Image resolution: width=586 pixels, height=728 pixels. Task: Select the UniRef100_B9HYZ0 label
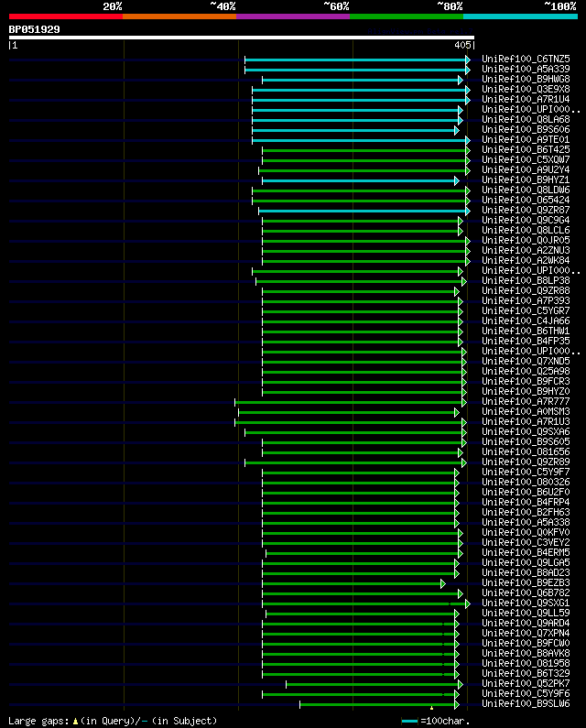tap(526, 391)
